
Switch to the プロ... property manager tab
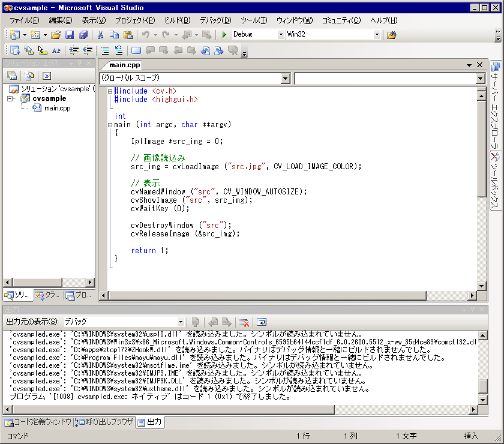click(79, 295)
